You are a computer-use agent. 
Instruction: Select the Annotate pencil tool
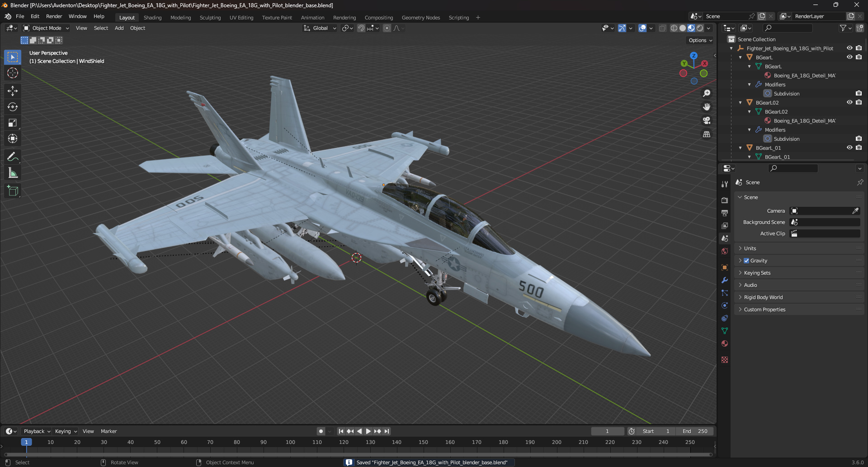(13, 157)
